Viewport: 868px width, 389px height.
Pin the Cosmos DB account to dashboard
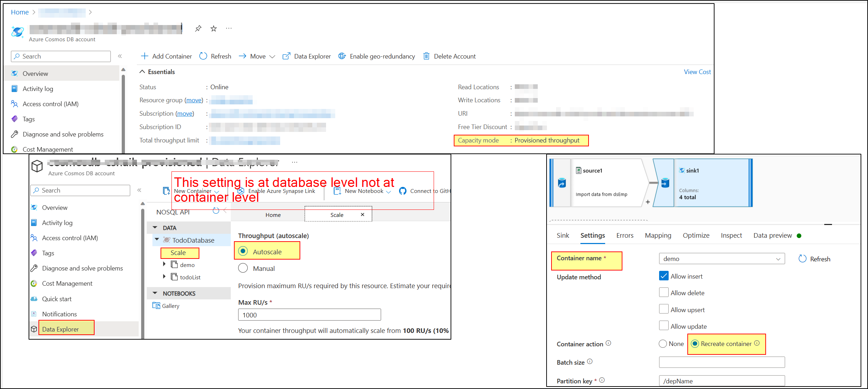point(198,28)
